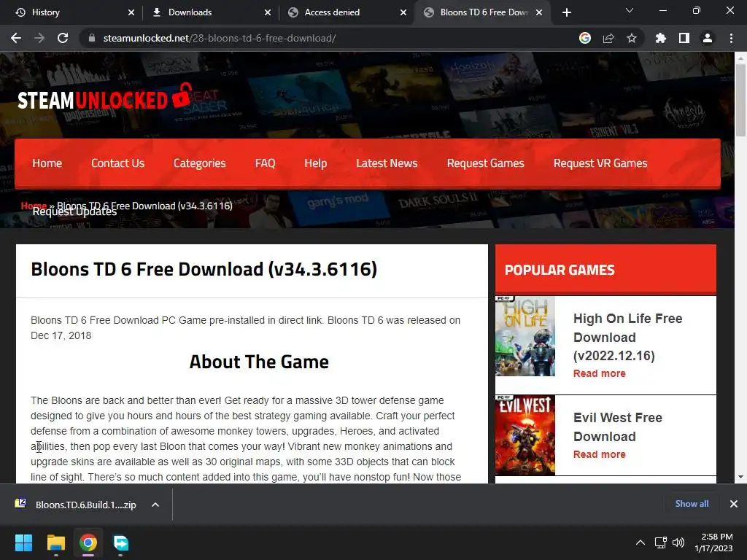Click the SteamUnlocked logo
Image resolution: width=747 pixels, height=560 pixels.
pos(105,98)
